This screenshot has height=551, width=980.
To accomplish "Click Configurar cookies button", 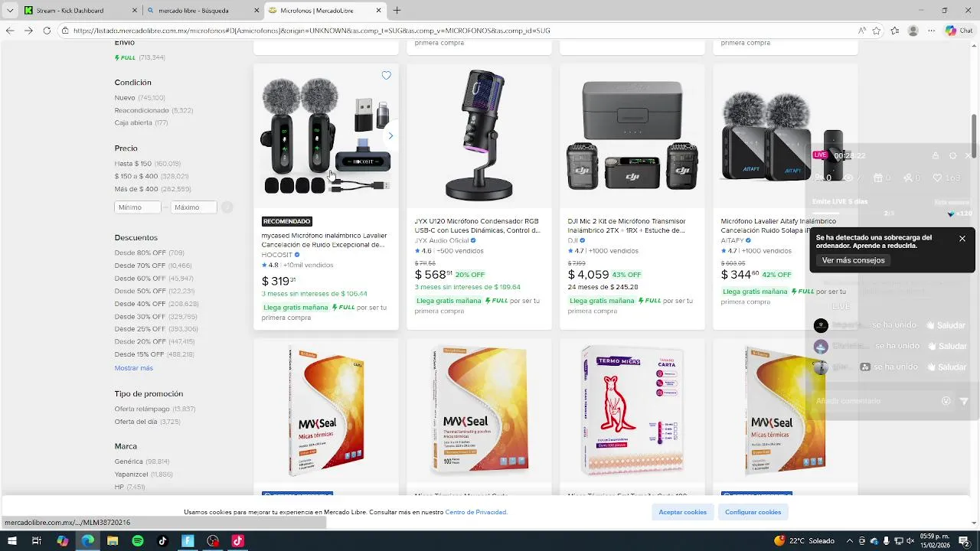I will (x=753, y=512).
